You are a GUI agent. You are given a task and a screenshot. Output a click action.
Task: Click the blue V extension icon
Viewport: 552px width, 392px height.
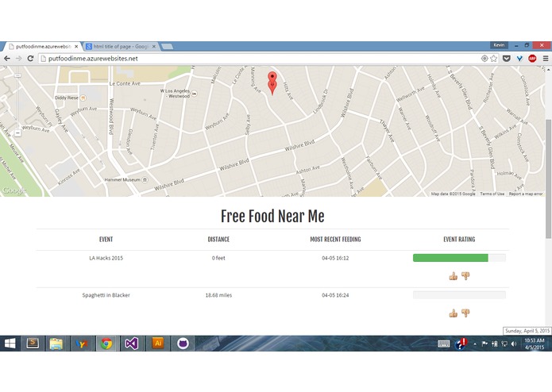click(519, 59)
